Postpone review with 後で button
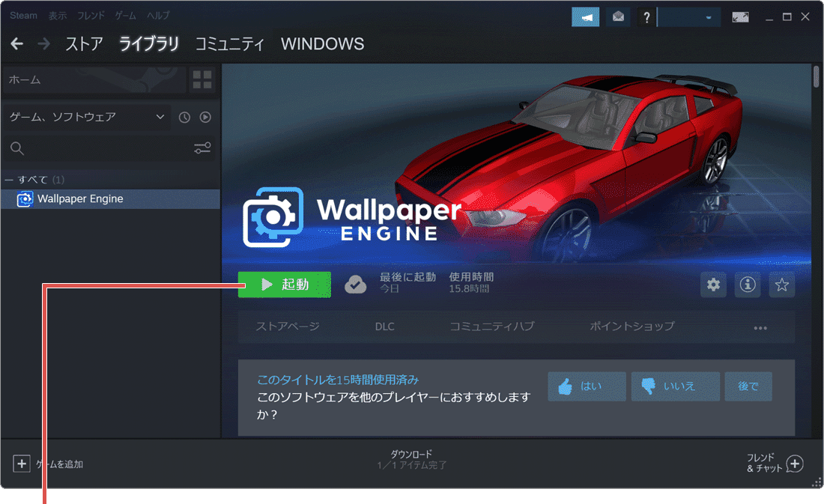 [748, 386]
